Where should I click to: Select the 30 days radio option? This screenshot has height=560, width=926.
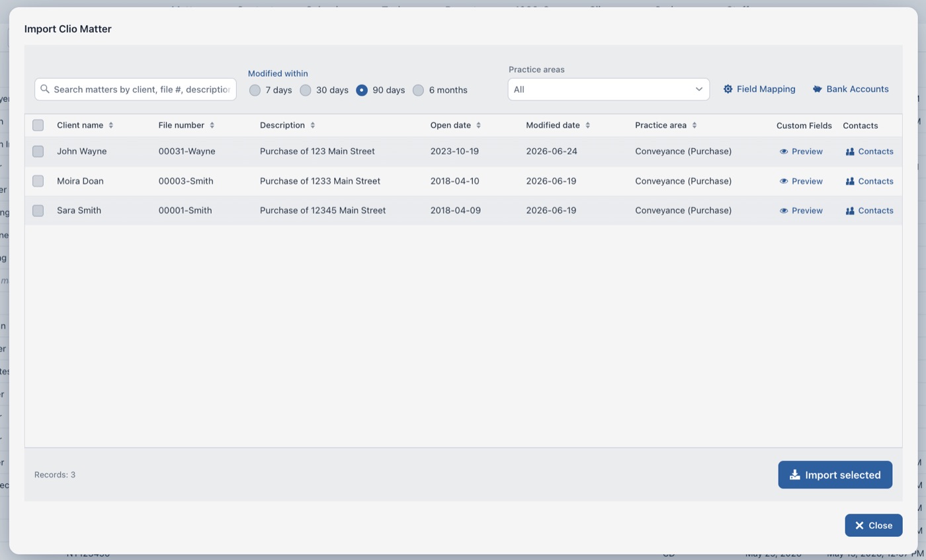[305, 90]
